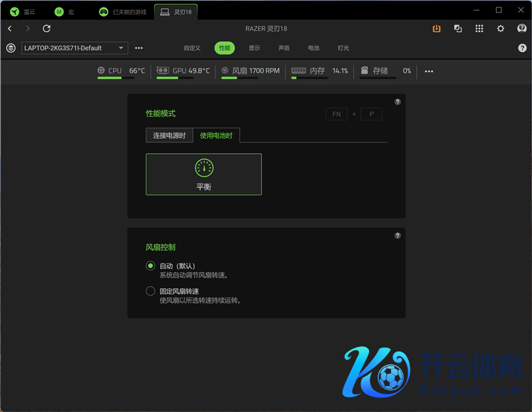532x412 pixels.
Task: Go back with the left arrow
Action: pos(10,29)
